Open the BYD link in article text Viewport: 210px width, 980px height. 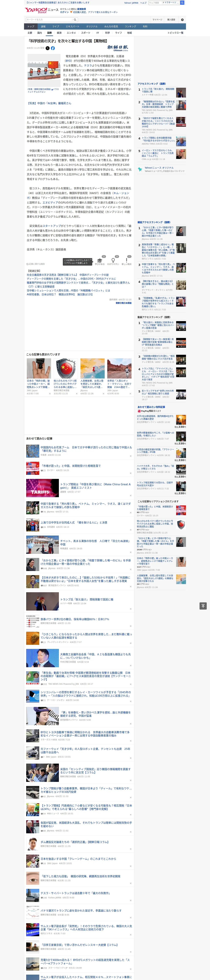[x=68, y=61]
